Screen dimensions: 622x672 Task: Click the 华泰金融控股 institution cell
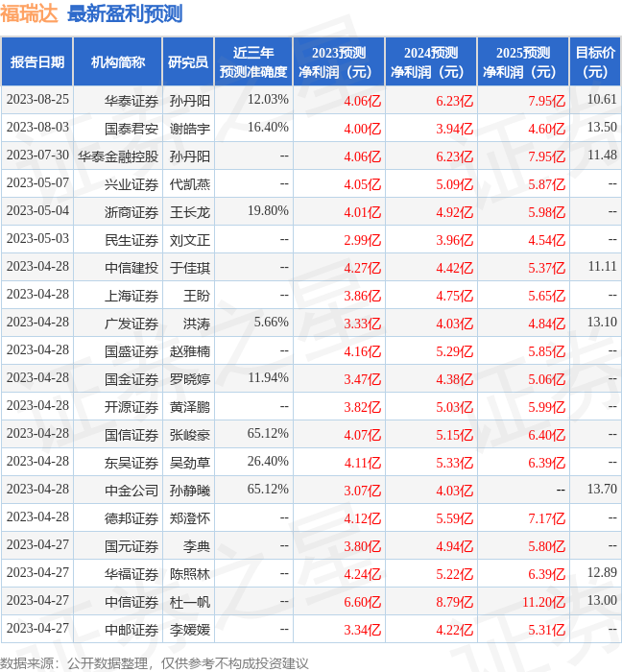(x=118, y=156)
